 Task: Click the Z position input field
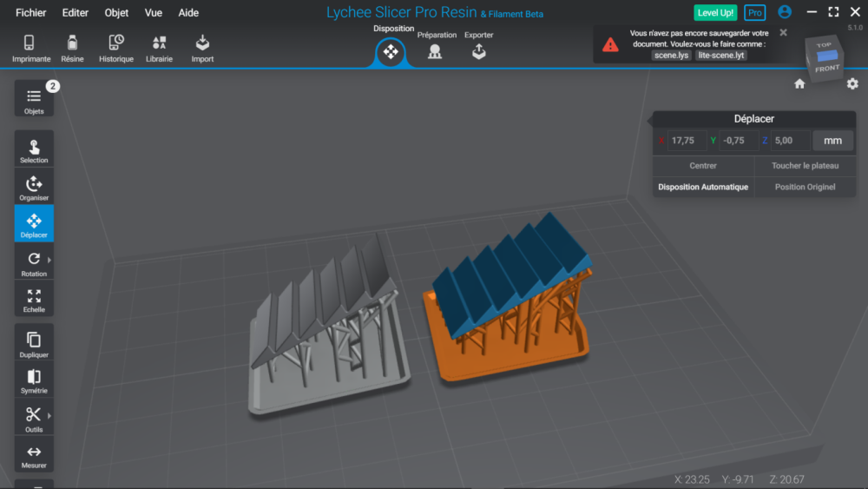click(790, 141)
